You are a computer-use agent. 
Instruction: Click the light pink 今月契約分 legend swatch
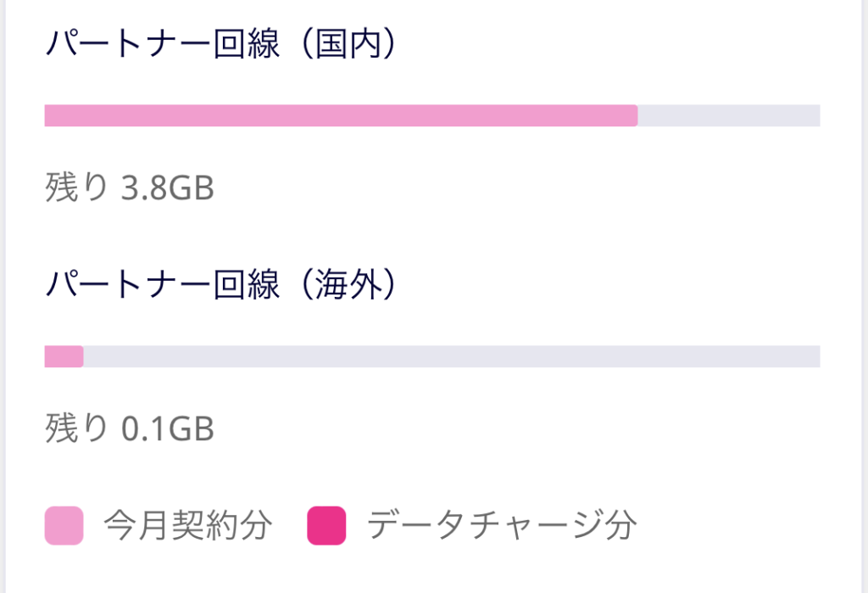coord(64,525)
